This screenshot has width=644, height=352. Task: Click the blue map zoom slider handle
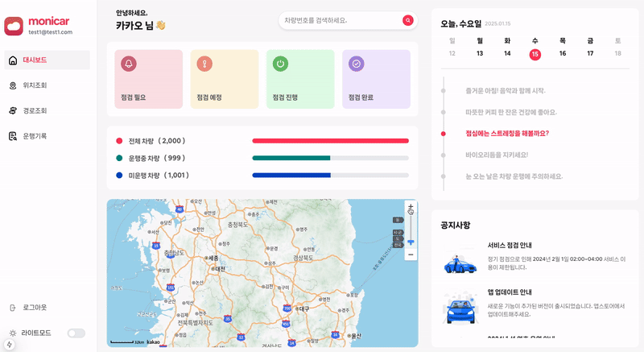pos(411,242)
